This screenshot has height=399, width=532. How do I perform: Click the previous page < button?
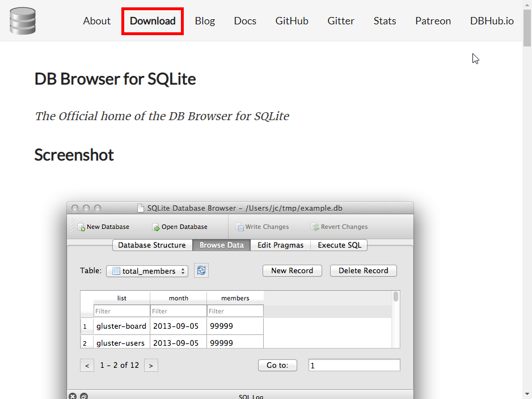tap(87, 366)
